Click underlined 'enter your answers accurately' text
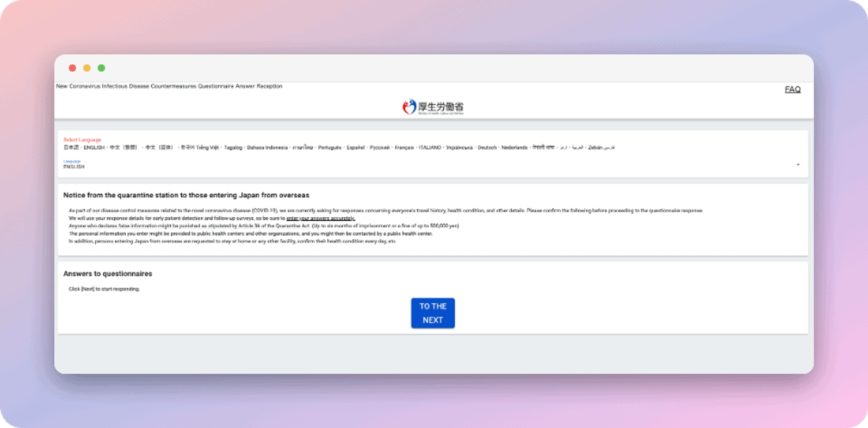Screen dimensions: 868x428 point(321,218)
